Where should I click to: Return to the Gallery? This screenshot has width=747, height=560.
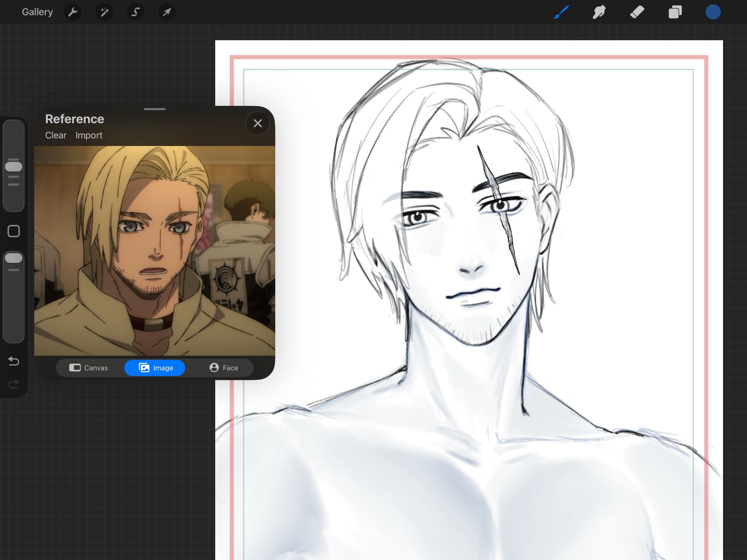[x=37, y=12]
